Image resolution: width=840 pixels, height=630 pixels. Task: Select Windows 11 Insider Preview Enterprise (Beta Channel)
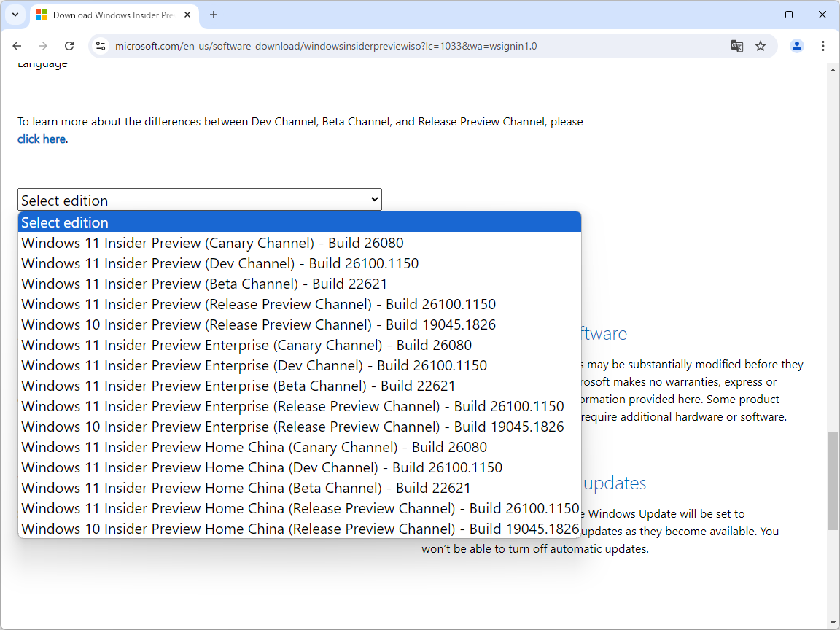[238, 386]
